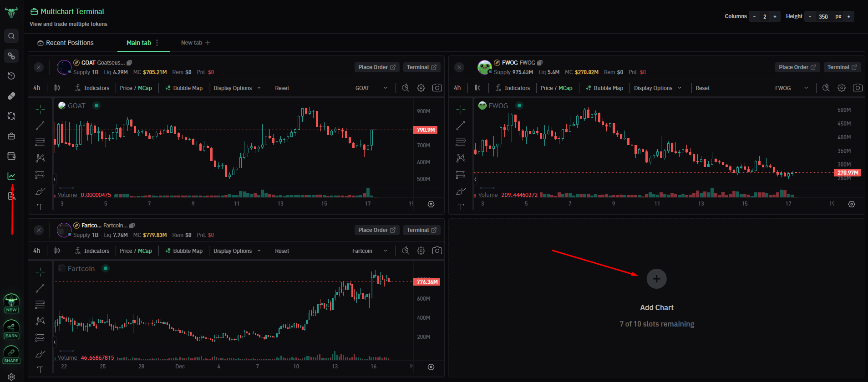Screen dimensions: 868x382
Task: Open the Fartcoin 4h timeframe selector
Action: [37, 251]
